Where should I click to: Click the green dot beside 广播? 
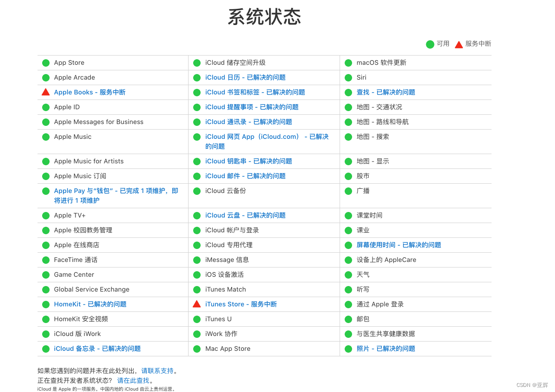[x=349, y=191]
